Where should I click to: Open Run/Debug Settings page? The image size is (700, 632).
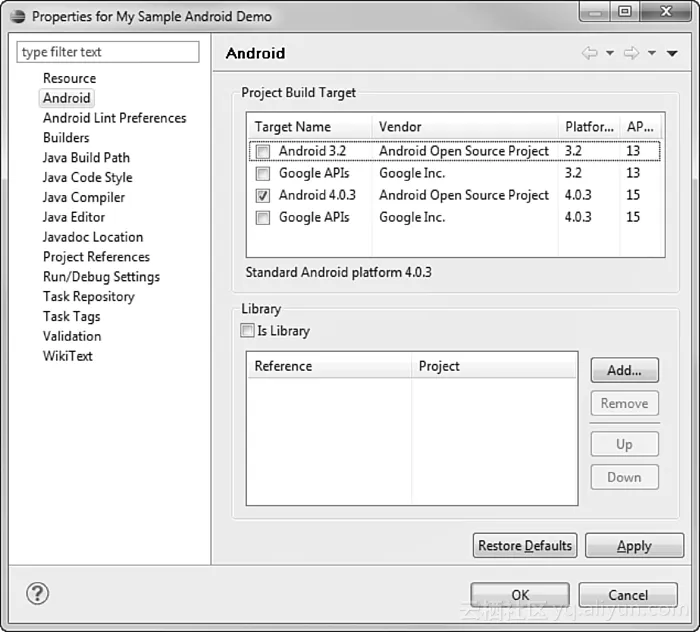101,277
